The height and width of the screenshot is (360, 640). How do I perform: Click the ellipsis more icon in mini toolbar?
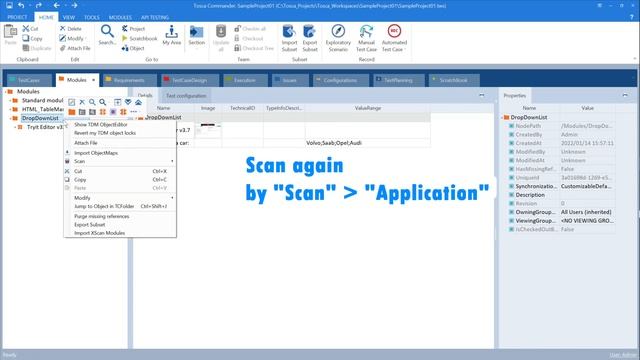coord(133,112)
